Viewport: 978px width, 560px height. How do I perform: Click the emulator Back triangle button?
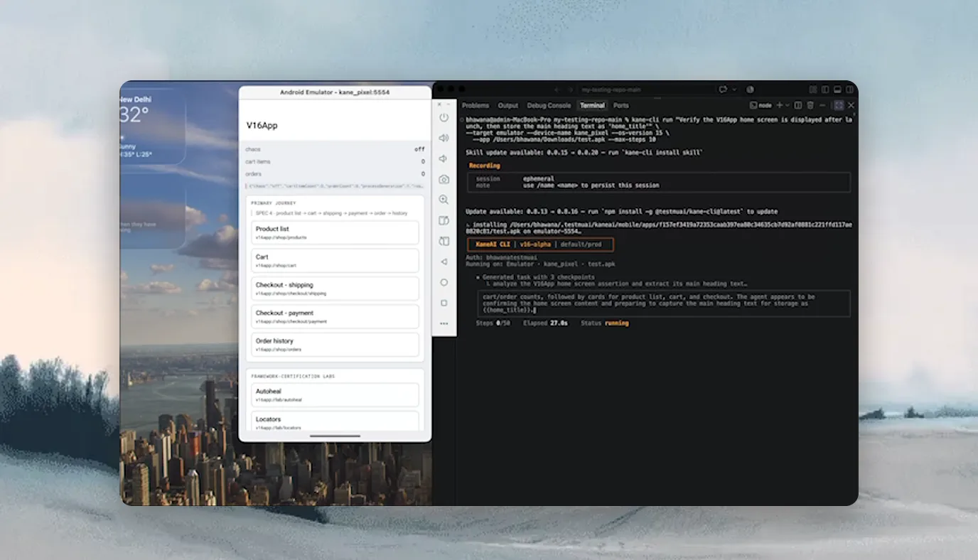(444, 262)
